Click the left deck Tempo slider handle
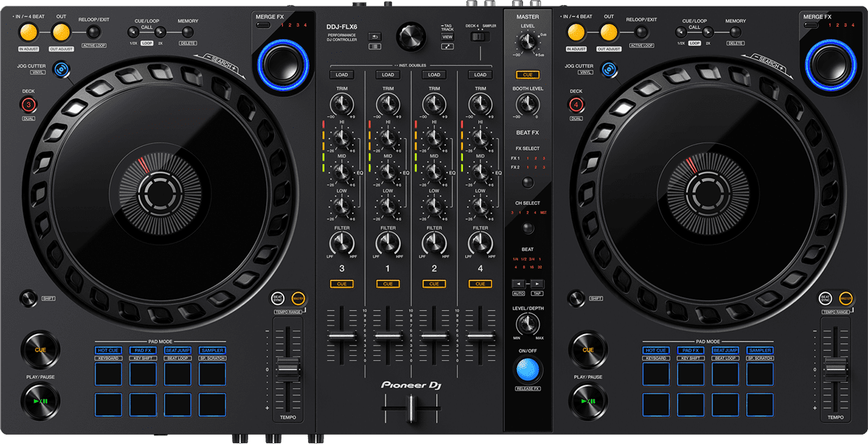The height and width of the screenshot is (444, 868). [x=288, y=369]
